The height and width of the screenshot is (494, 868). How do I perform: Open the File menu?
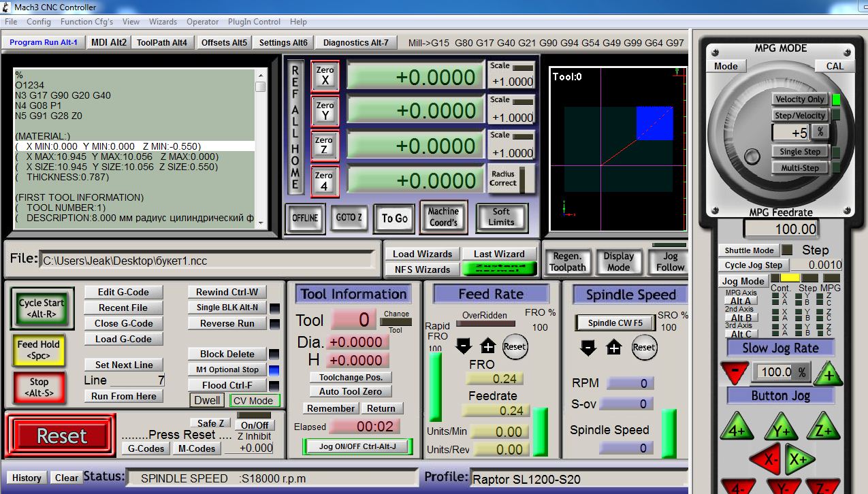(x=11, y=22)
